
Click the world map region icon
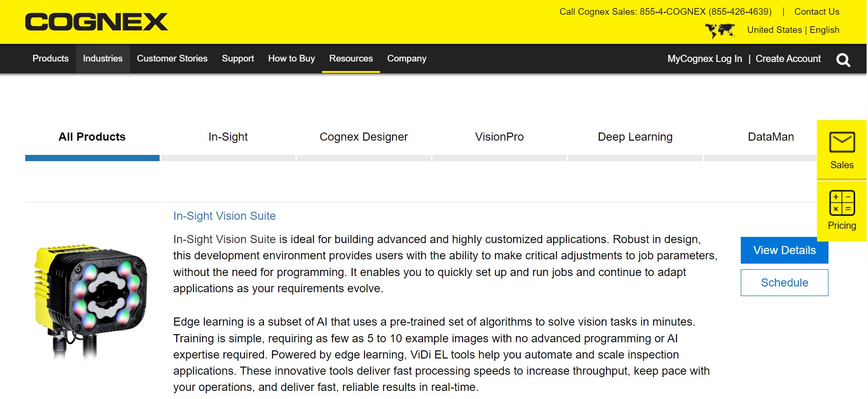[x=720, y=31]
